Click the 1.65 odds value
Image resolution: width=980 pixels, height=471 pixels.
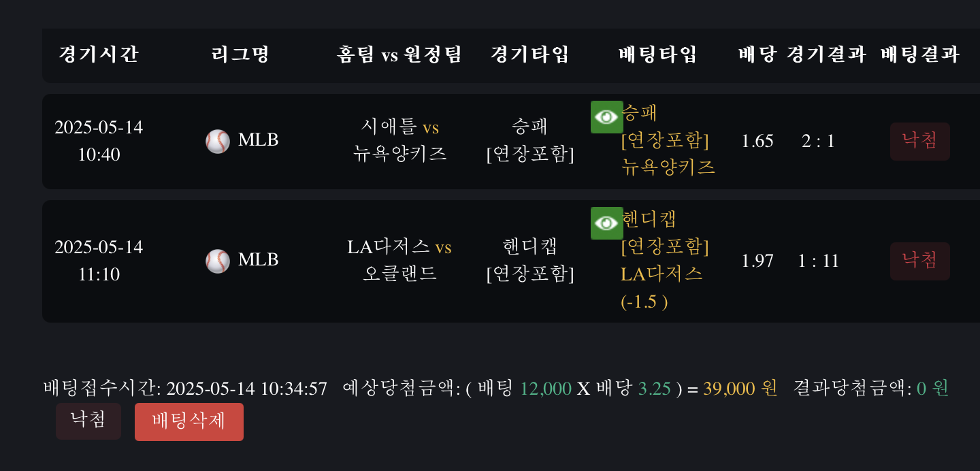click(757, 142)
